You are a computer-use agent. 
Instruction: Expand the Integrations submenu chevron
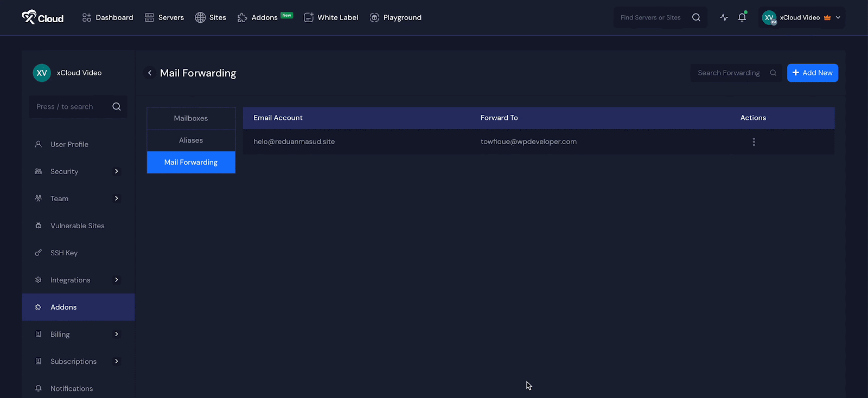116,280
